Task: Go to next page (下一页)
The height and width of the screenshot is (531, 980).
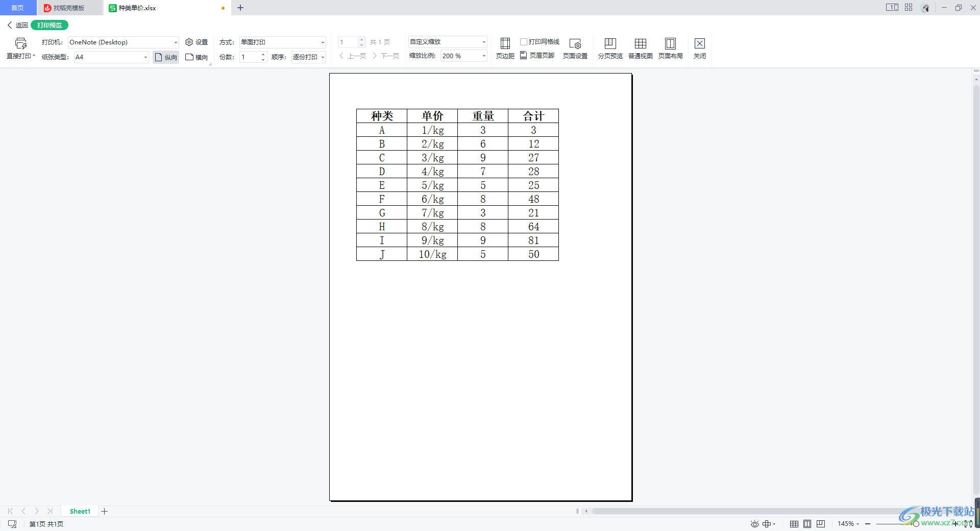Action: (386, 56)
